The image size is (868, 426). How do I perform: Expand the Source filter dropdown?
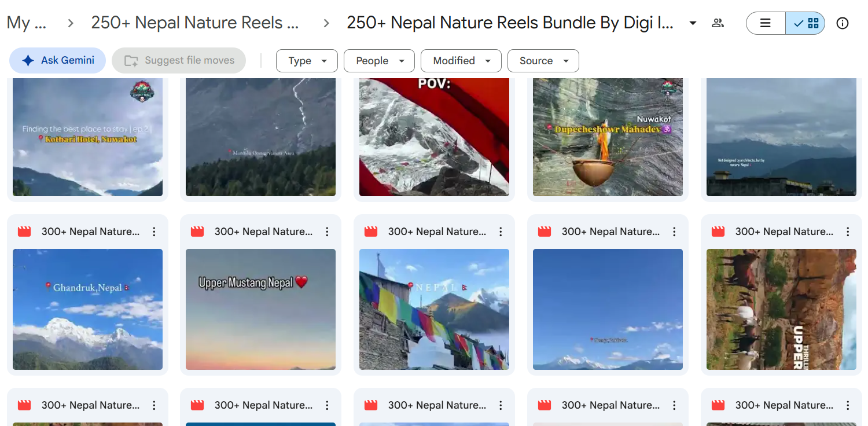[543, 61]
